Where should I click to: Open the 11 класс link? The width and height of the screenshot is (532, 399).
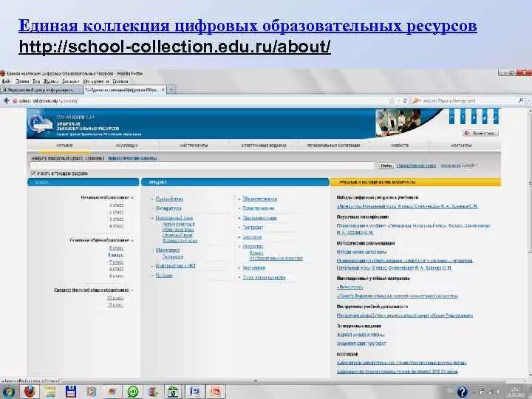[115, 305]
